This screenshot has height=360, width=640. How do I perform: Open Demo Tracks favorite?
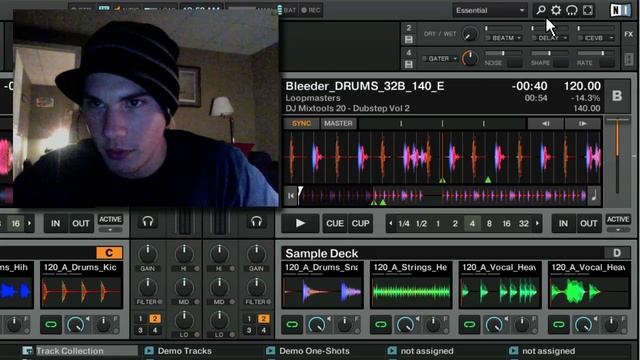point(184,351)
